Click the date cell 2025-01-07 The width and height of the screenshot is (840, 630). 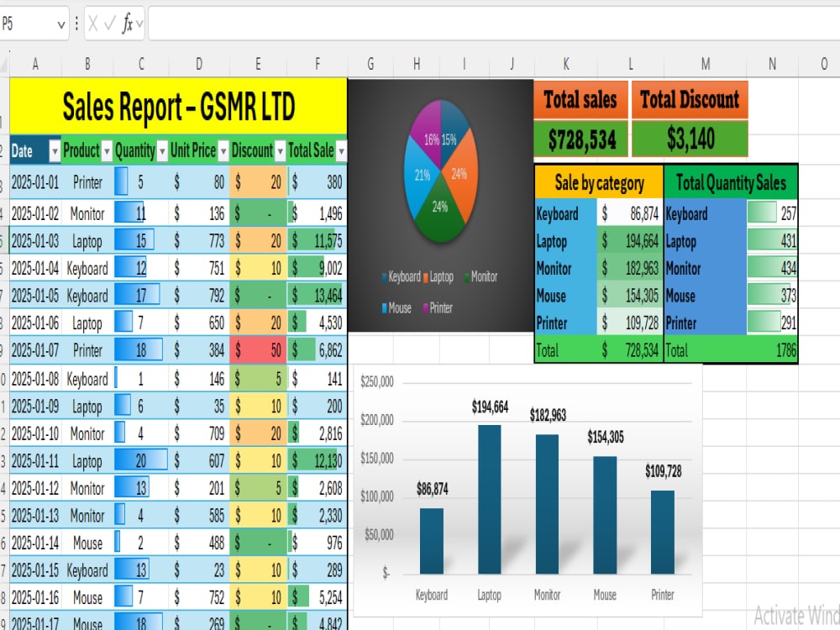click(35, 351)
